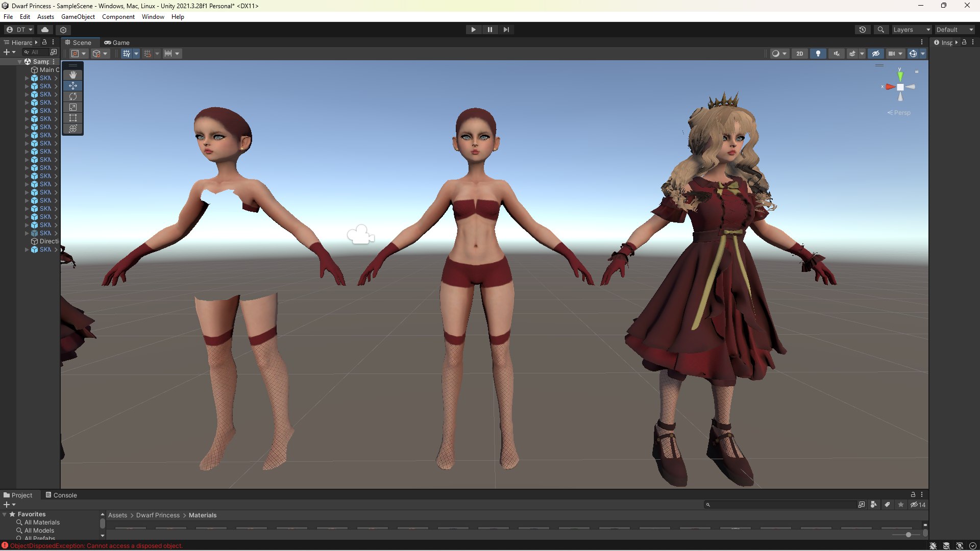Toggle hidden packages visibility showing 14
The width and height of the screenshot is (980, 551).
(x=918, y=505)
